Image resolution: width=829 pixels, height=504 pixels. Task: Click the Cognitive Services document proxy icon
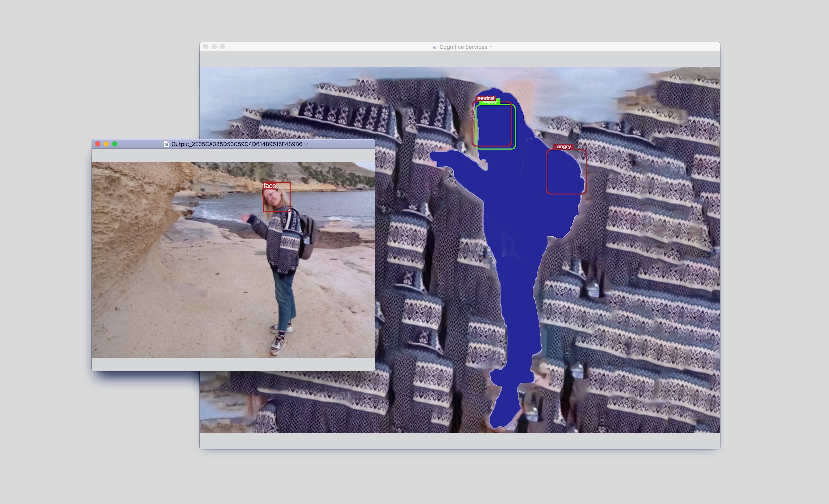point(434,47)
